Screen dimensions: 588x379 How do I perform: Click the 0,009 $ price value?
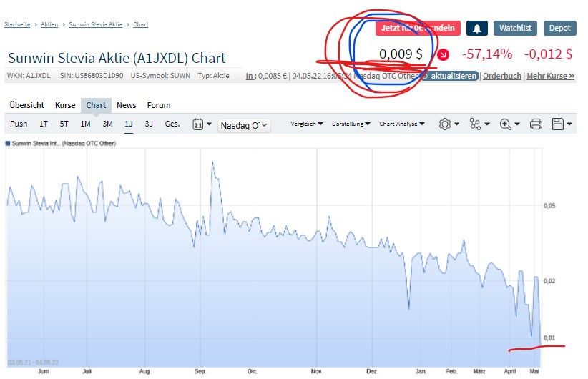(401, 54)
